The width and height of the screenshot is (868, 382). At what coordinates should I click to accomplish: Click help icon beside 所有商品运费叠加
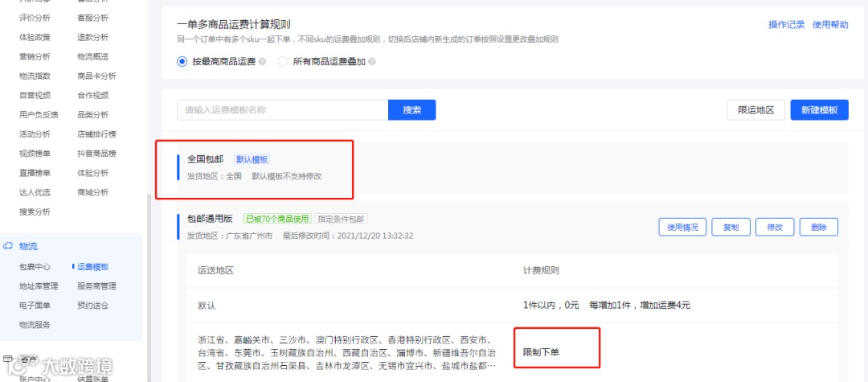[x=372, y=62]
